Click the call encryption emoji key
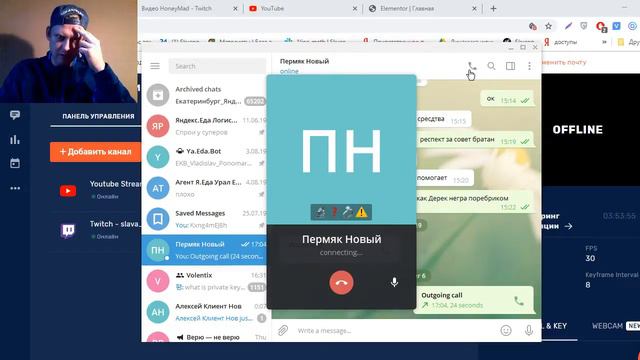The width and height of the screenshot is (640, 360). 341,212
